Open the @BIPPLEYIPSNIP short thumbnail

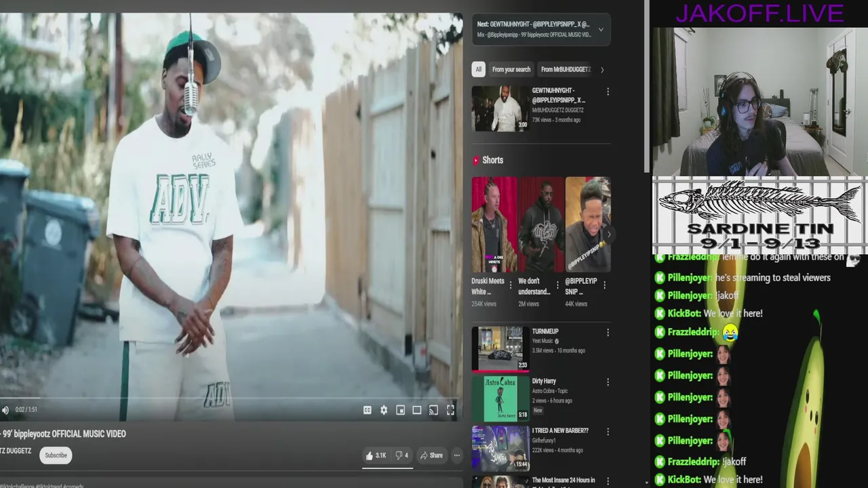[588, 225]
